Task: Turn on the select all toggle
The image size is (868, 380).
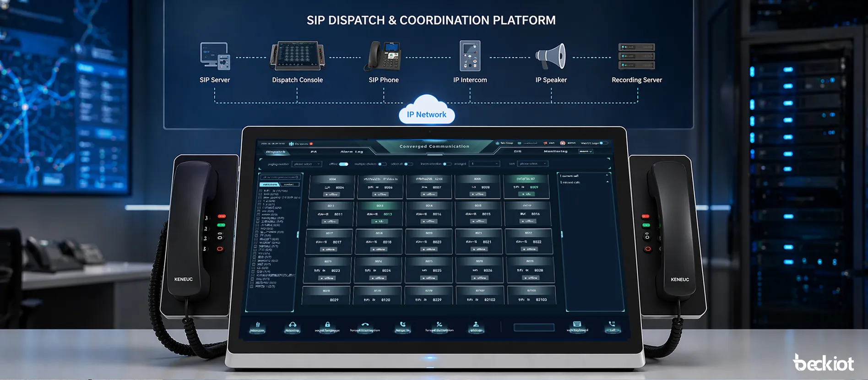Action: pos(408,164)
